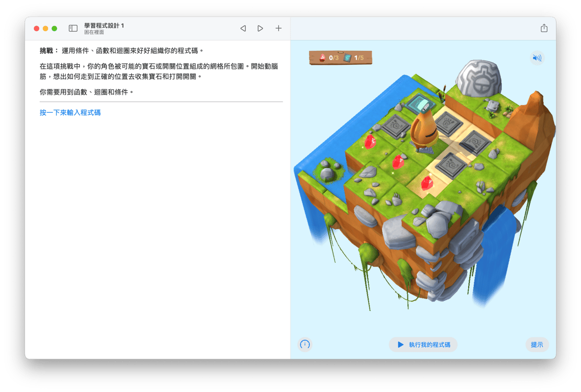Click the switch counter 1/5

click(354, 58)
